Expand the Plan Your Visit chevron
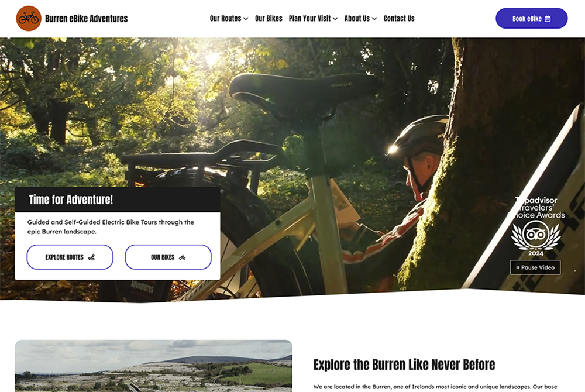The width and height of the screenshot is (585, 392). pos(335,19)
